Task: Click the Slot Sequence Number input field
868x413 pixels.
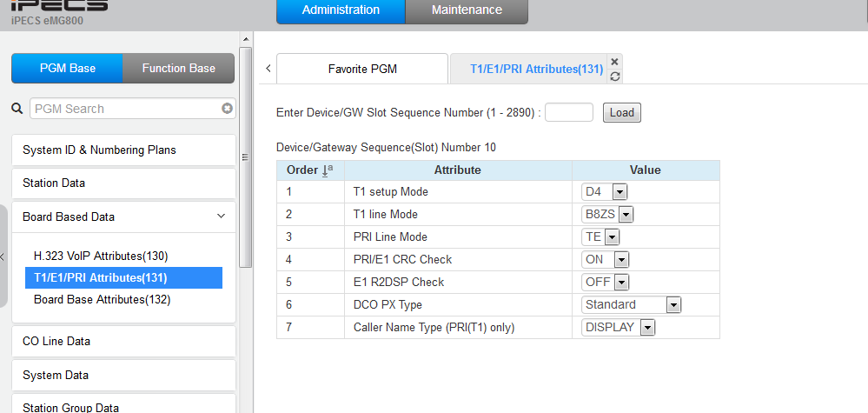Action: tap(568, 112)
